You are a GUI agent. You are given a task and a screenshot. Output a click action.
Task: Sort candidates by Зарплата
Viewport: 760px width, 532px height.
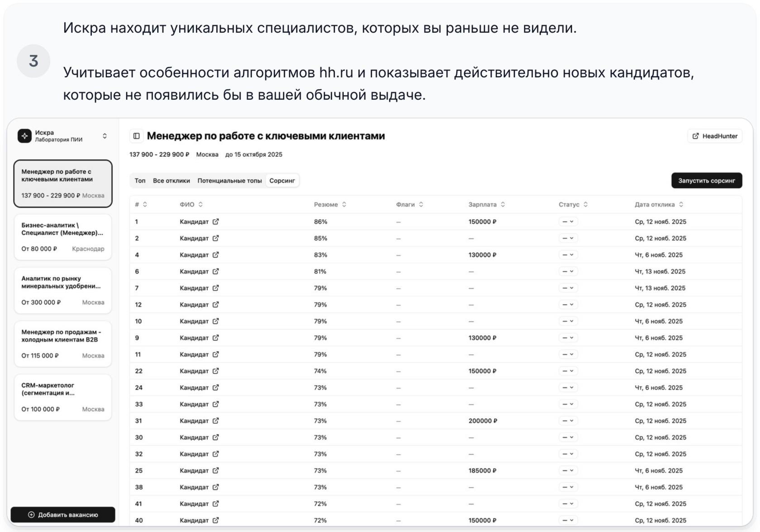pos(487,205)
